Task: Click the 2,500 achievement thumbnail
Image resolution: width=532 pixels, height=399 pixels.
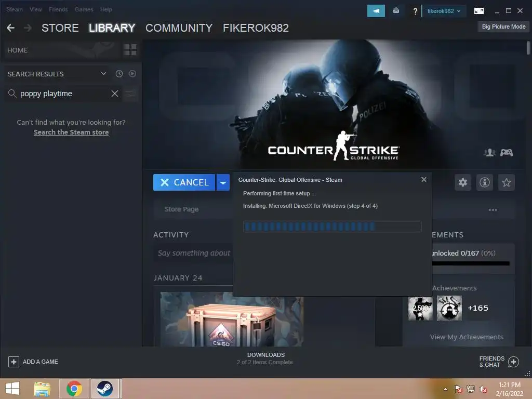Action: (x=420, y=308)
